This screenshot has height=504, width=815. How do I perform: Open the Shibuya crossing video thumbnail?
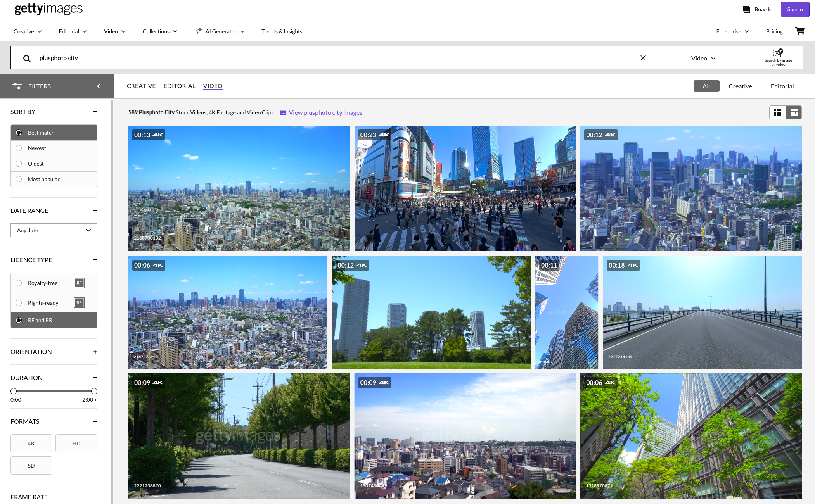[465, 188]
